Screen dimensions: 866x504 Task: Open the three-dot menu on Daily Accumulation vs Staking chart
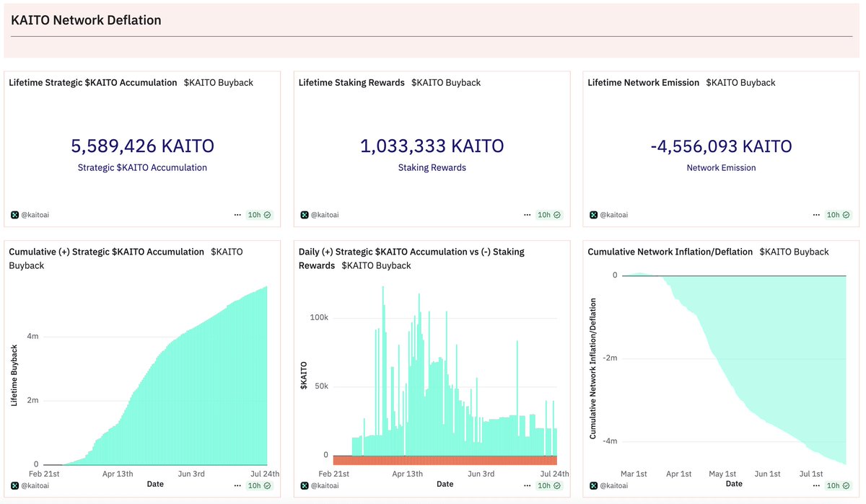528,486
